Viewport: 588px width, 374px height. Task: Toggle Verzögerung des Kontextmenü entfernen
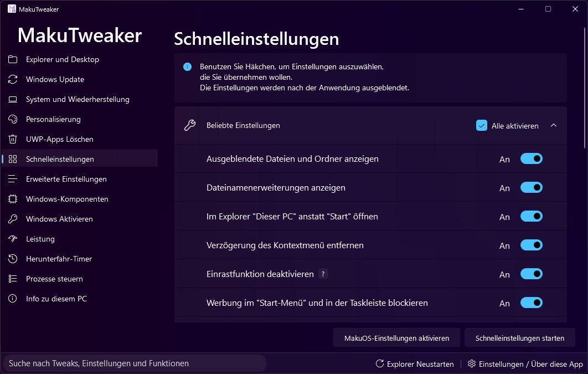(x=532, y=245)
